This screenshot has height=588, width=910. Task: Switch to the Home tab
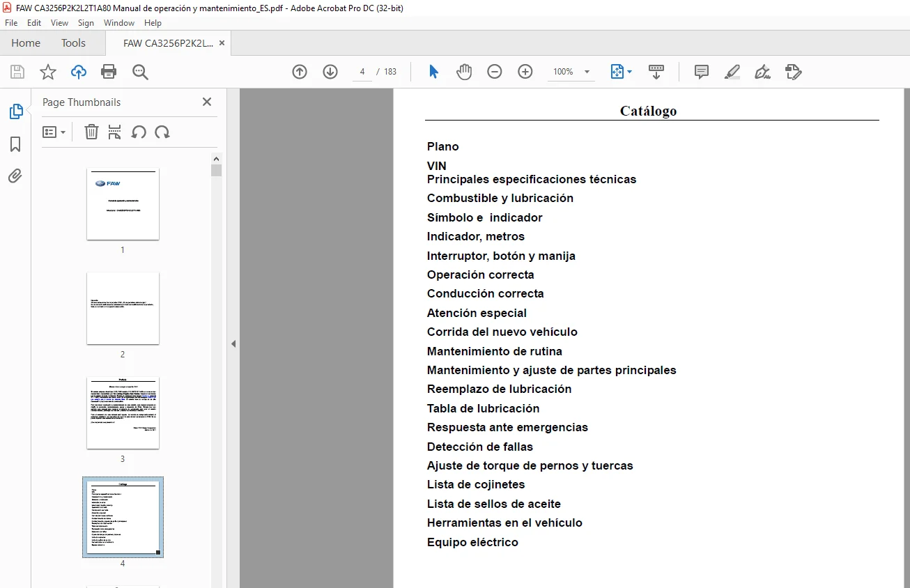26,43
